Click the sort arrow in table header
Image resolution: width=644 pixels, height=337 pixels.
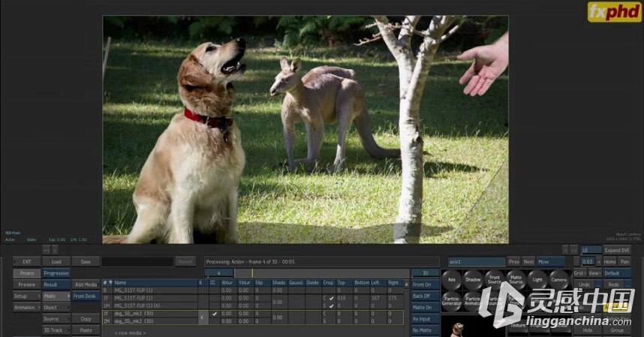[110, 283]
